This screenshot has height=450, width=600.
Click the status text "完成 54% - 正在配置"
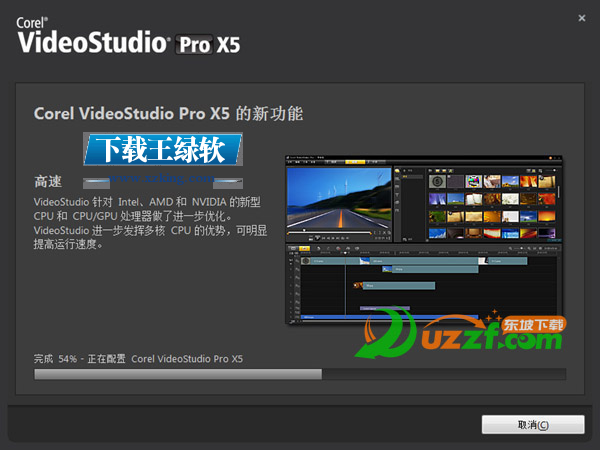pos(80,359)
